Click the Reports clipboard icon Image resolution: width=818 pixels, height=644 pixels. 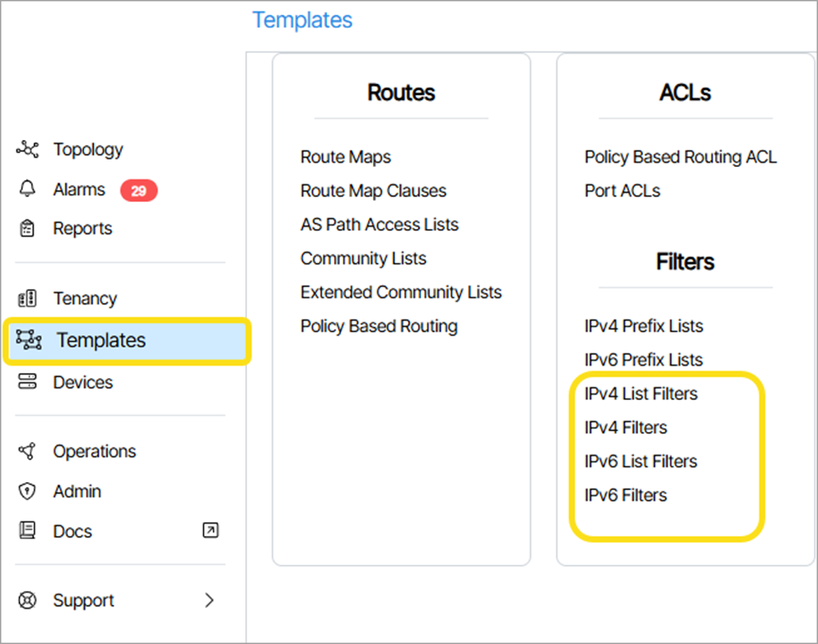click(28, 229)
